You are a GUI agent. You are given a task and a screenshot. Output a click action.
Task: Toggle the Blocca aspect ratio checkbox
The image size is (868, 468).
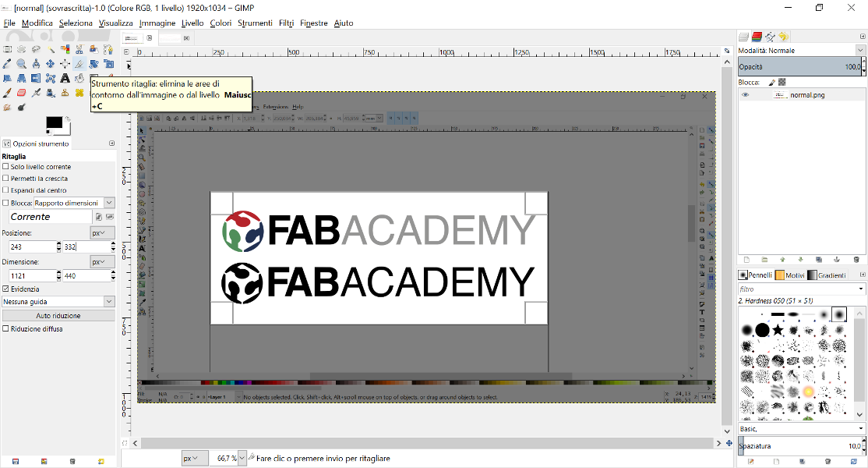[x=5, y=203]
